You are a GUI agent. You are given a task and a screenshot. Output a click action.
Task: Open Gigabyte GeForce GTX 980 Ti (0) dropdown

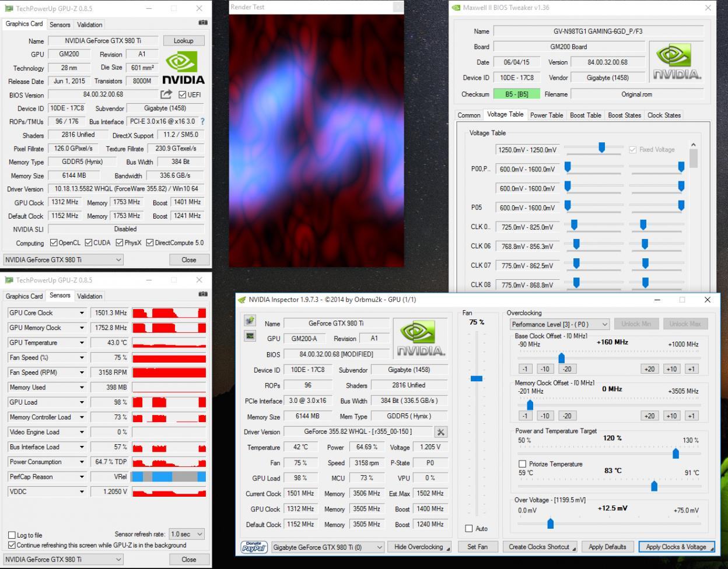328,547
